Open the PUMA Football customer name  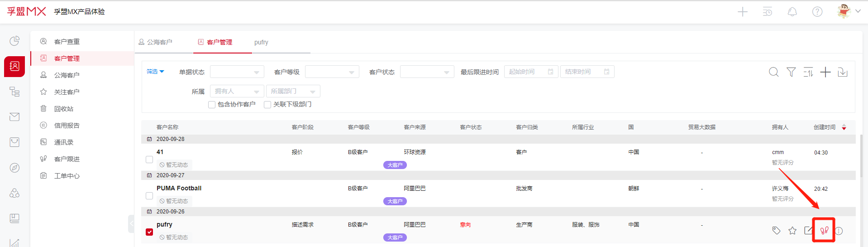[179, 188]
